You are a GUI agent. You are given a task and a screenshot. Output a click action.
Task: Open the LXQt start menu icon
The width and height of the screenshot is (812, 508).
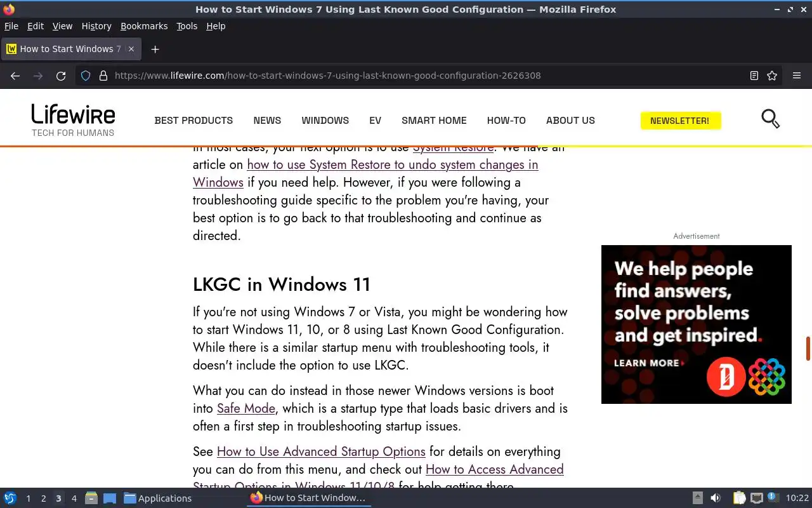[10, 498]
